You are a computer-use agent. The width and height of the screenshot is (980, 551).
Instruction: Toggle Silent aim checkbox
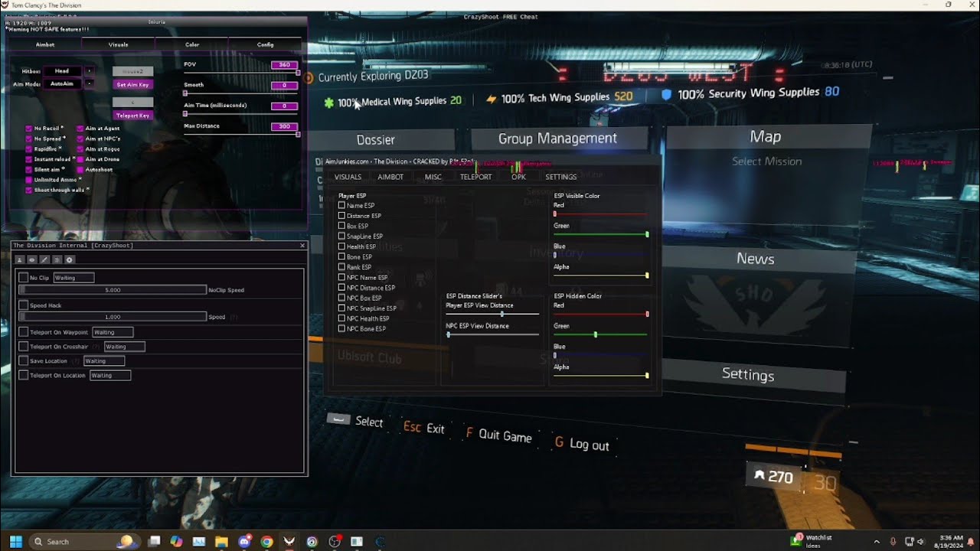28,169
